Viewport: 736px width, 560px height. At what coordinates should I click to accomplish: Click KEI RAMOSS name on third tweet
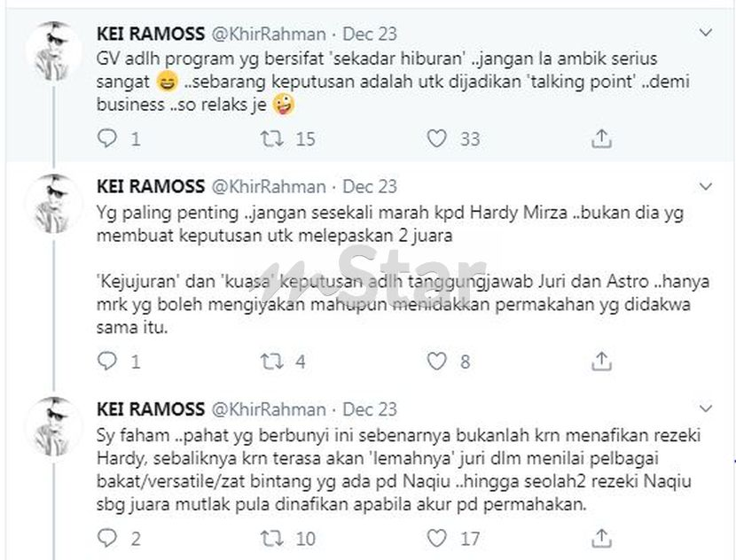tap(151, 409)
